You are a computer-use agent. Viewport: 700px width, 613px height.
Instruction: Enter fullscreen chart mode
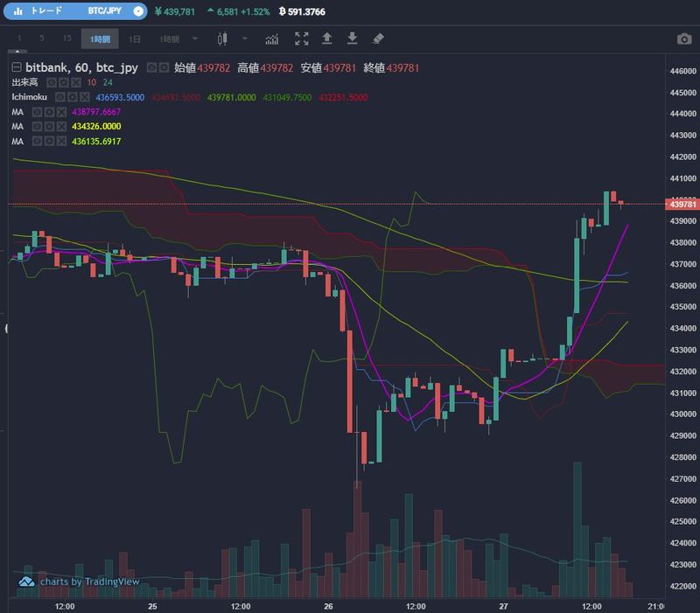click(302, 39)
